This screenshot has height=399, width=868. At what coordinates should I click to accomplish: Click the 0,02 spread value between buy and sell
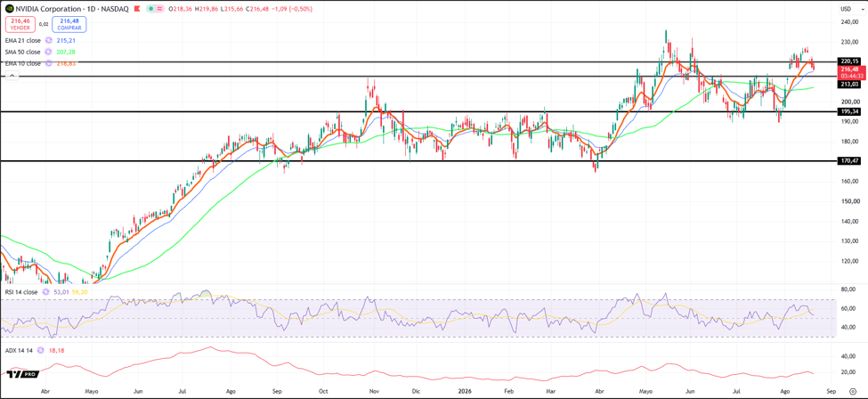pyautogui.click(x=44, y=24)
